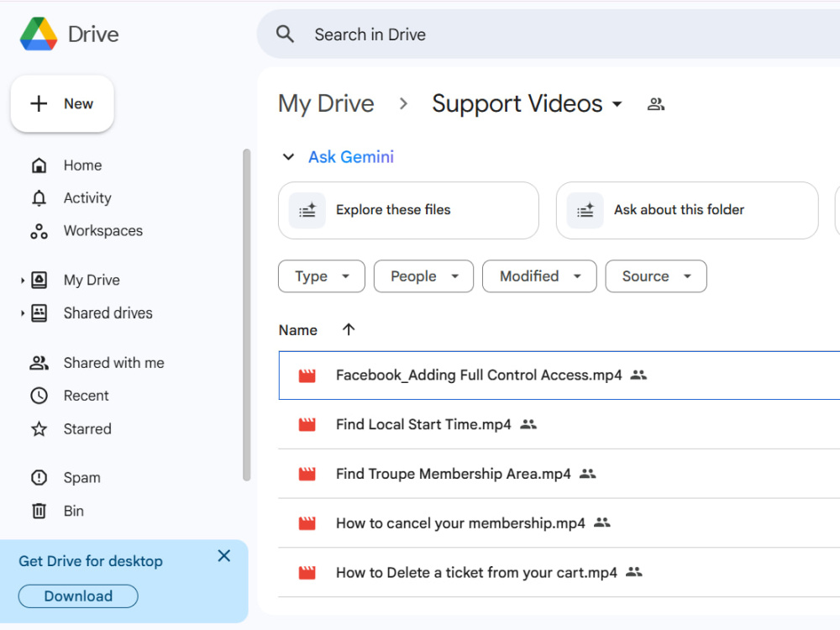This screenshot has width=840, height=630.
Task: Click the My Drive sidebar drive icon
Action: [x=39, y=281]
